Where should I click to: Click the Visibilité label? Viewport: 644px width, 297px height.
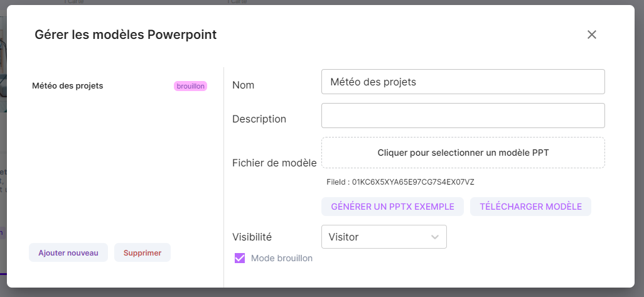(252, 237)
